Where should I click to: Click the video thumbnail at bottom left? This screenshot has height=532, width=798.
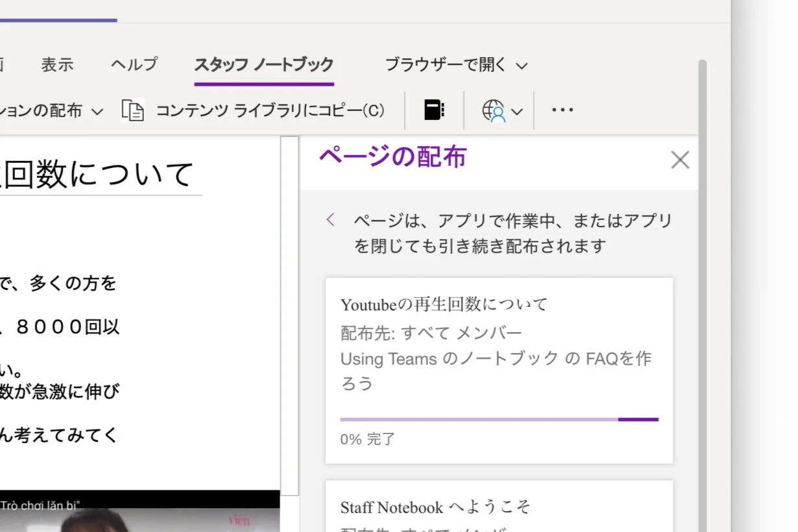[139, 516]
